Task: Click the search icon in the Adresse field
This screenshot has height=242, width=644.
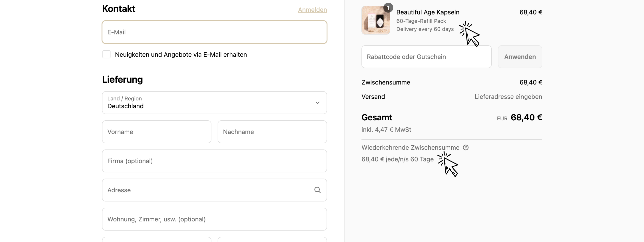Action: click(x=317, y=190)
